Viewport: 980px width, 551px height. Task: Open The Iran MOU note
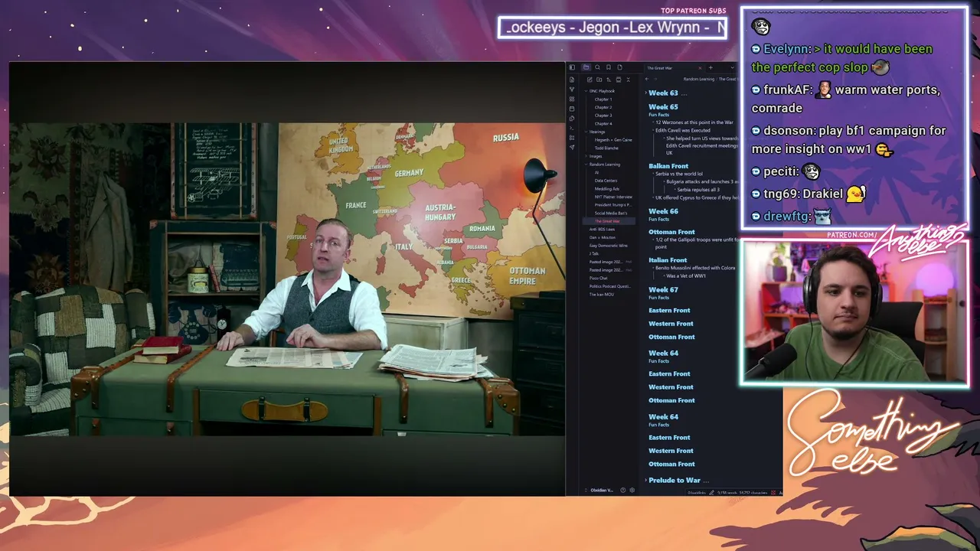tap(601, 295)
